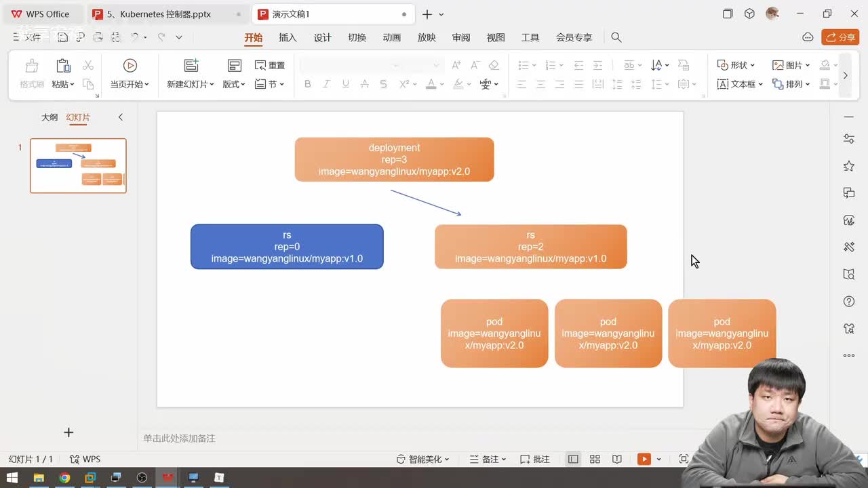
Task: Switch to the 视图 (View) tab
Action: click(496, 38)
